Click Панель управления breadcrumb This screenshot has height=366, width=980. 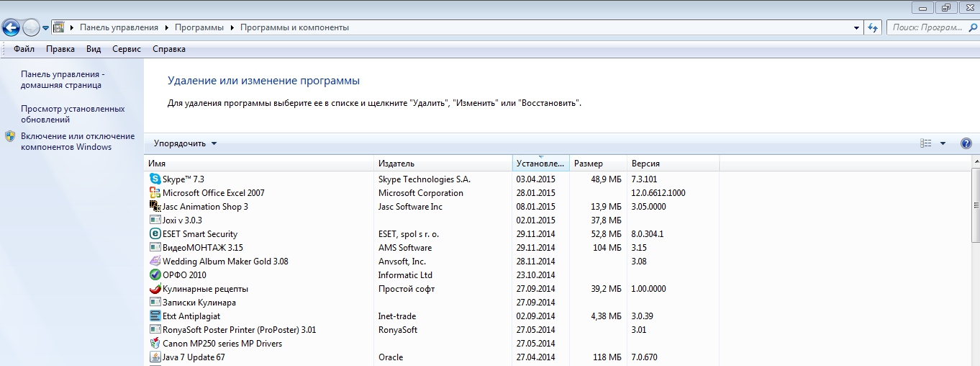[119, 27]
